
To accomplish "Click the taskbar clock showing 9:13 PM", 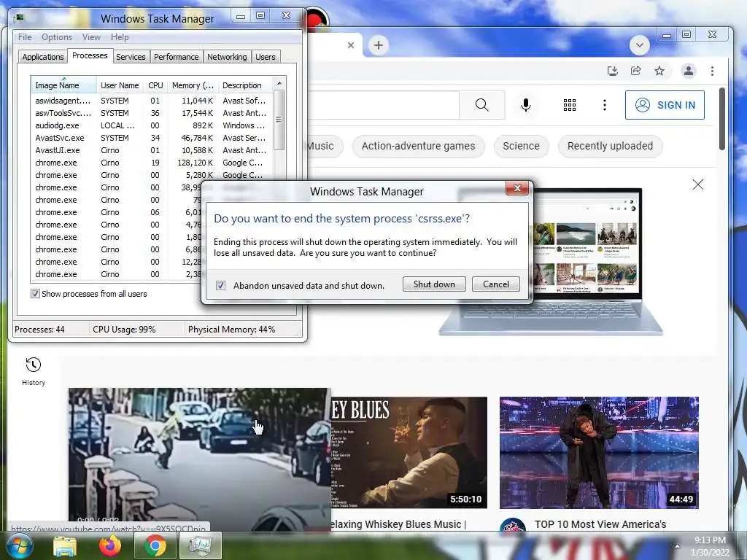I will click(x=710, y=546).
